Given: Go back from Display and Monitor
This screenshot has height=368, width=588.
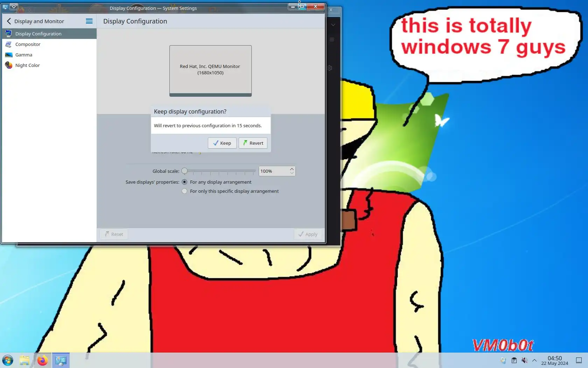Looking at the screenshot, I should tap(9, 21).
